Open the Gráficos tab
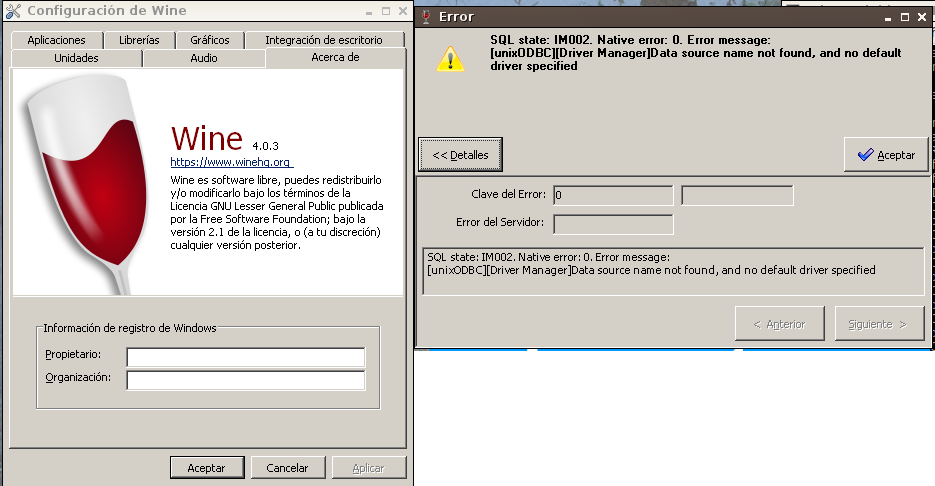 (210, 40)
